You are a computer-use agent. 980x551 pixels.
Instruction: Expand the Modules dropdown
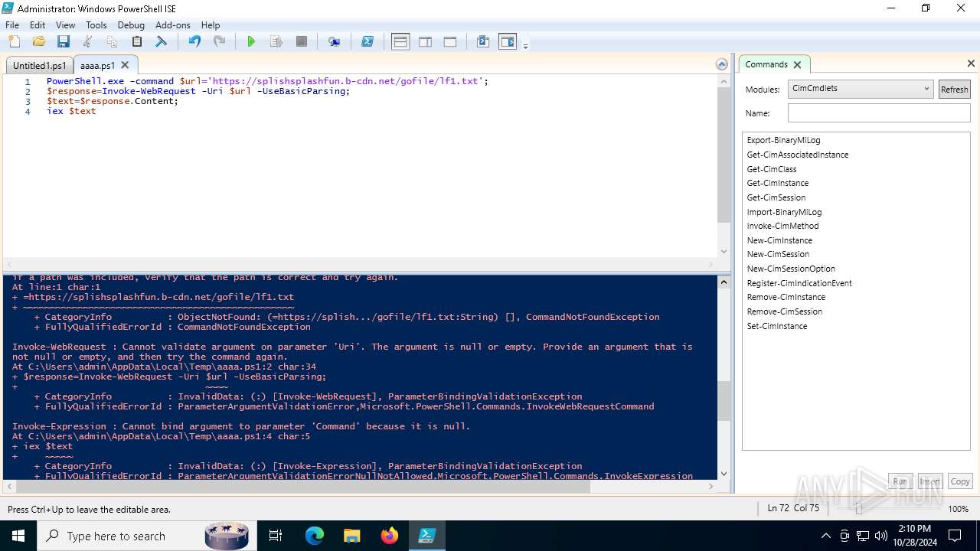coord(861,89)
